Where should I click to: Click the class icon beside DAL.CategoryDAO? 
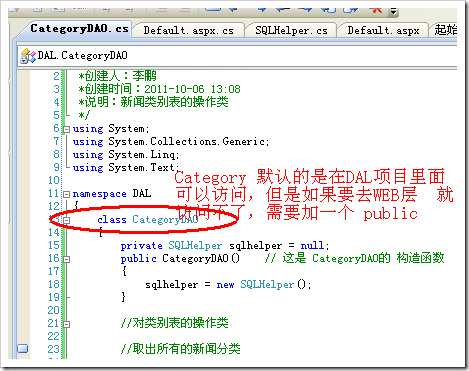tap(27, 56)
